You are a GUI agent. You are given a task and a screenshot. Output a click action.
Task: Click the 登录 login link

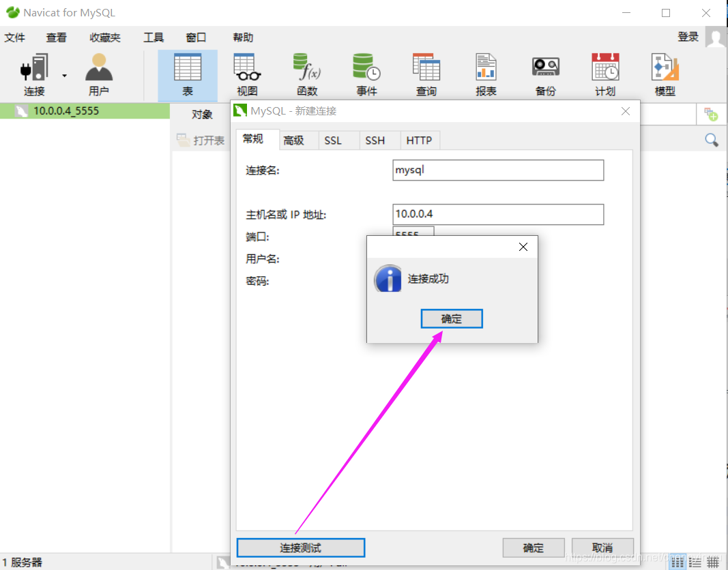pos(688,37)
